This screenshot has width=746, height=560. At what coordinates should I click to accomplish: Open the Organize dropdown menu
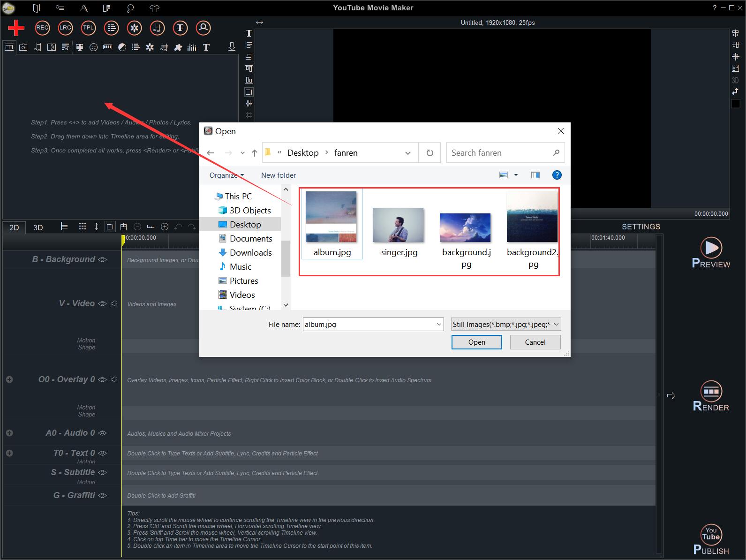point(226,175)
